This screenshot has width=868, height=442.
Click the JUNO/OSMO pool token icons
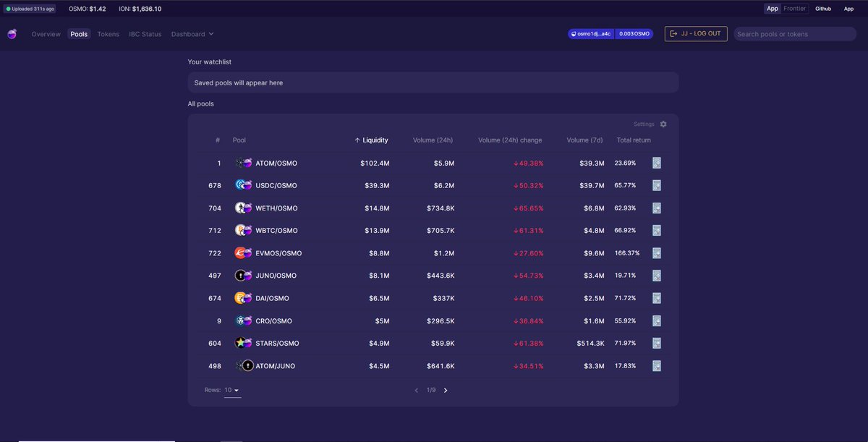coord(244,276)
